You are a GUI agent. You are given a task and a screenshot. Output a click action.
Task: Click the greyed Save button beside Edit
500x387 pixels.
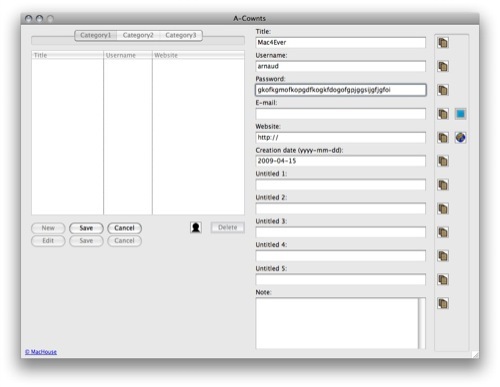click(x=86, y=241)
